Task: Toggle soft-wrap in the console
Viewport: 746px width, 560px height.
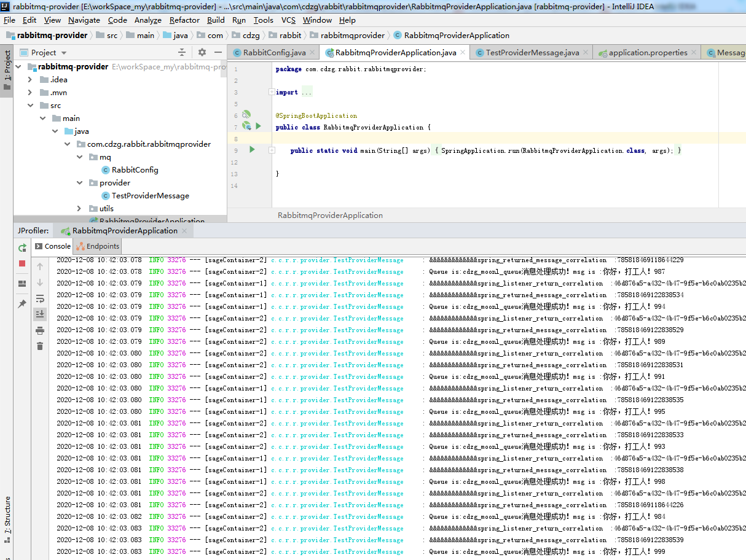Action: coord(40,298)
